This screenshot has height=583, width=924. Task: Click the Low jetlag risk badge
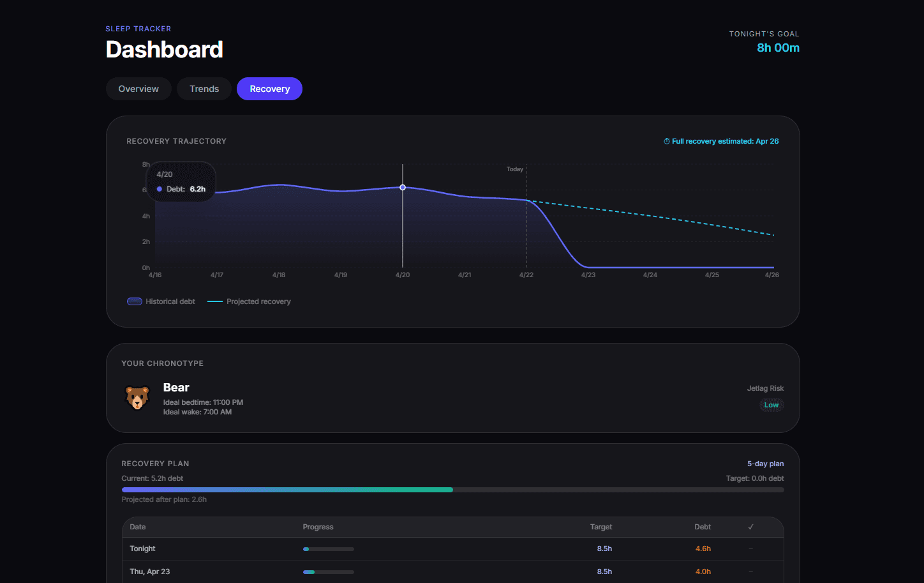pyautogui.click(x=771, y=405)
